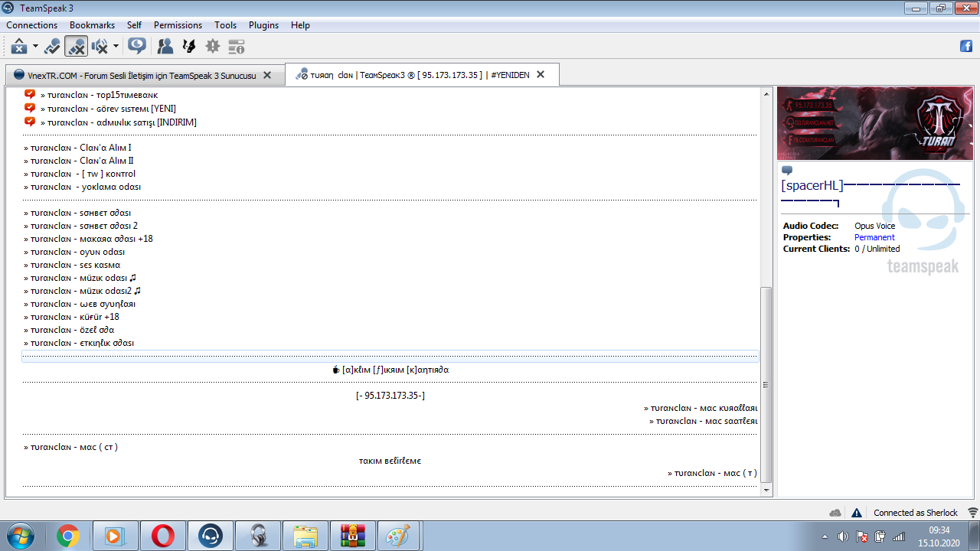Toggle away status toolbar icon

click(20, 47)
